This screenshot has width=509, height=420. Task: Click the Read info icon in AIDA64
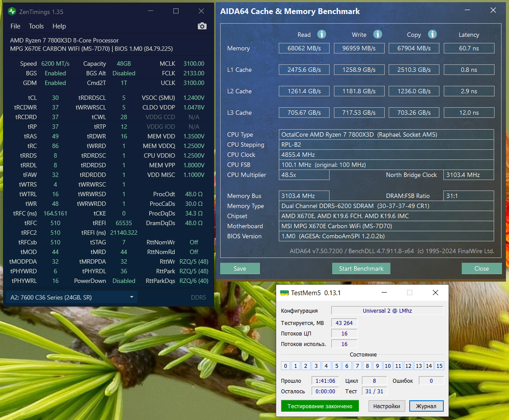(x=321, y=34)
